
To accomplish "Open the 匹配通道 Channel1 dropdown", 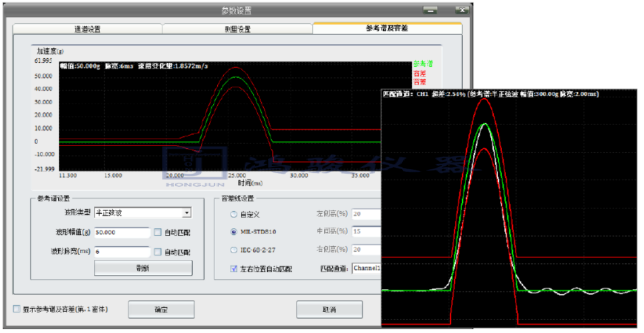I will point(365,269).
